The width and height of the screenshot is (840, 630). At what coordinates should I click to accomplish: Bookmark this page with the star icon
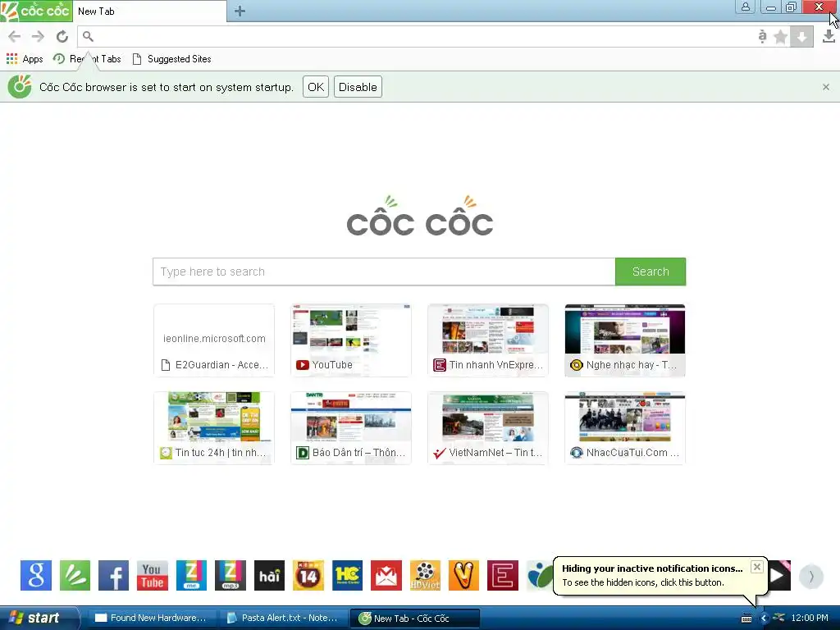781,36
